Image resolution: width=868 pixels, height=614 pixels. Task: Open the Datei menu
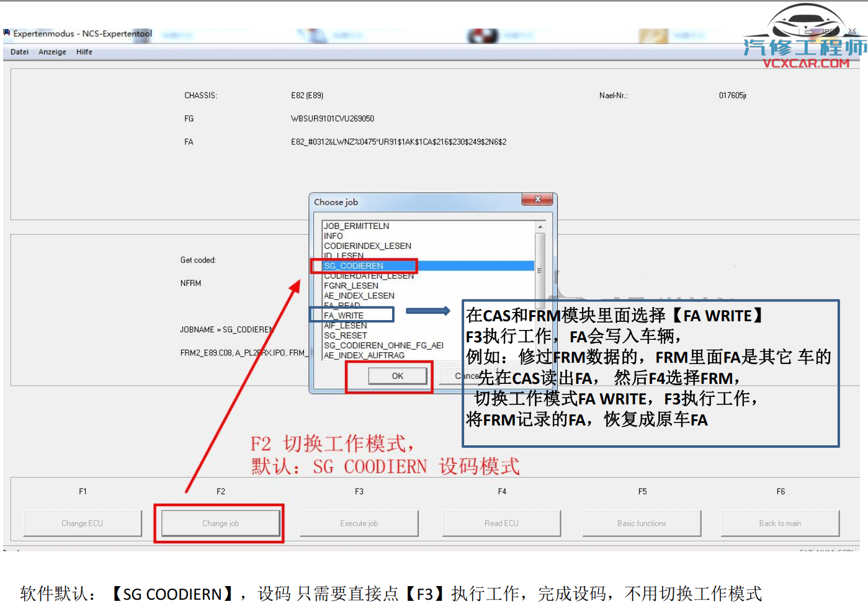19,51
